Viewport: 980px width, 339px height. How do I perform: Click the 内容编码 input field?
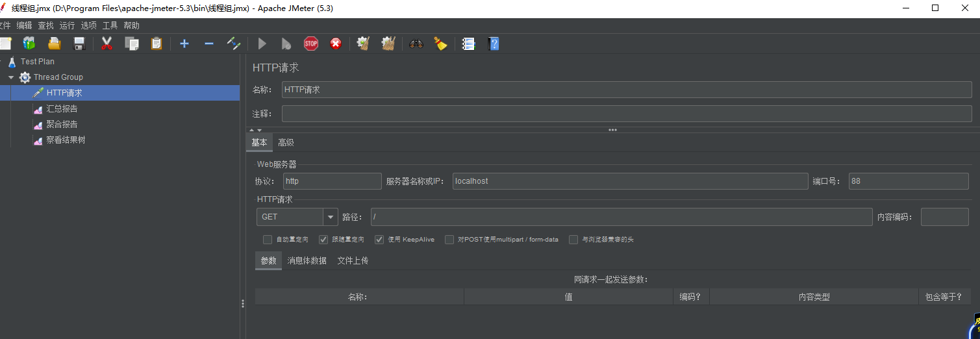coord(945,217)
